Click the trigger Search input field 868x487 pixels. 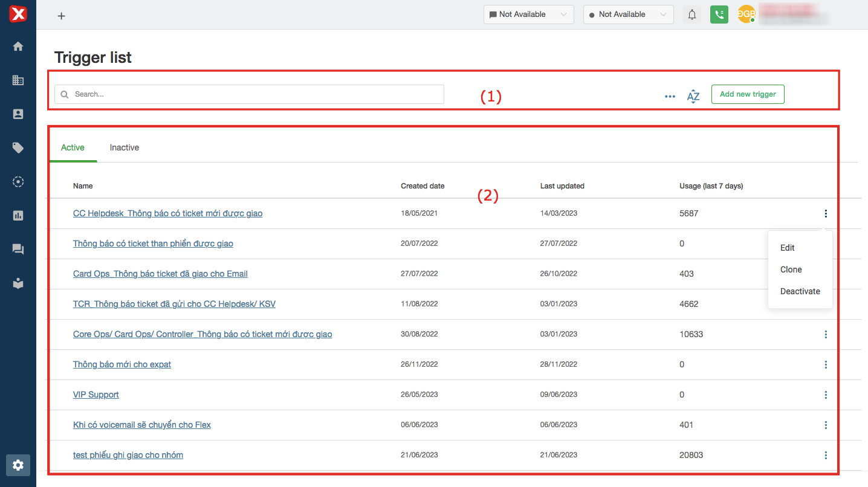(x=254, y=94)
